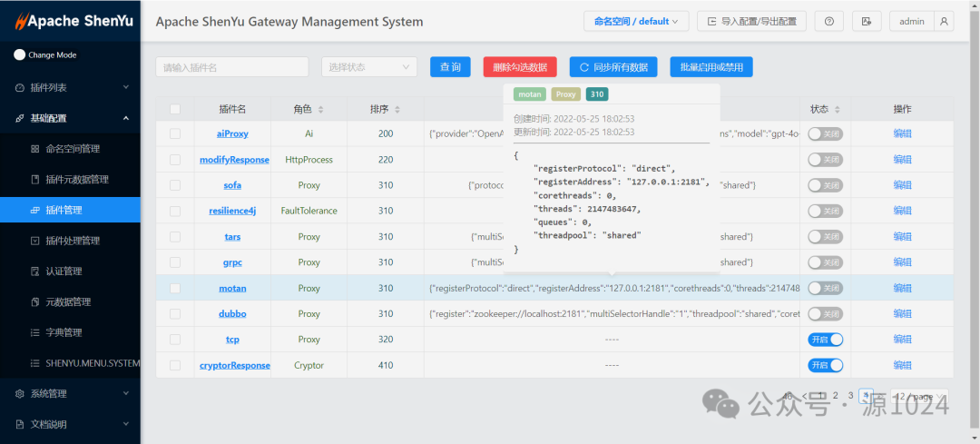Expand the 系统管理 sidebar menu
The image size is (980, 444).
click(x=70, y=394)
